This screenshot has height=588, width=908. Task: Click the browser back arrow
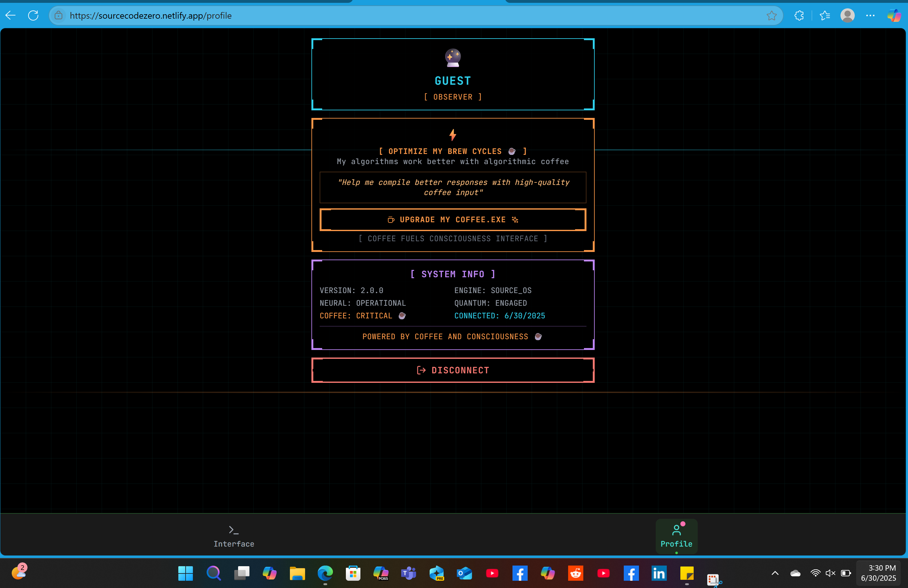click(11, 15)
